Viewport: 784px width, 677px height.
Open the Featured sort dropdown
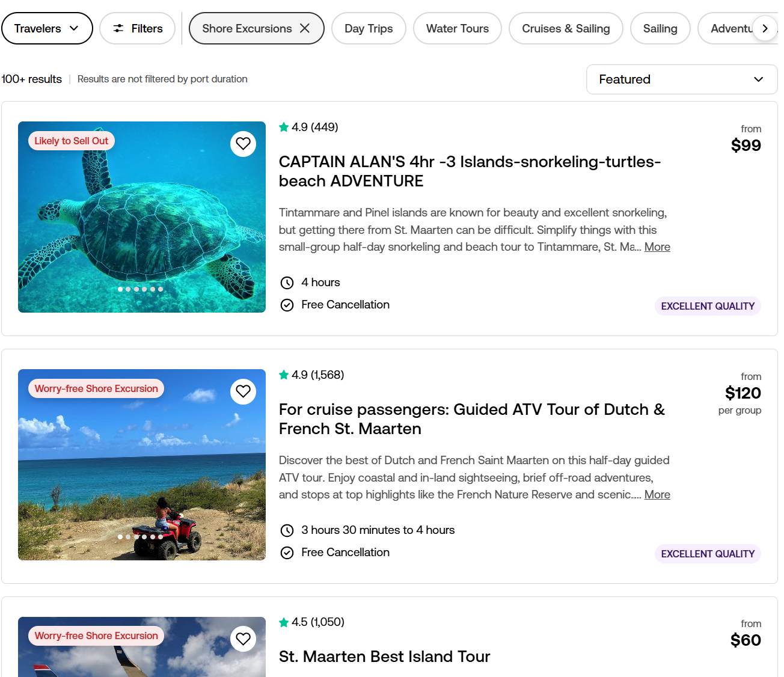[x=681, y=79]
